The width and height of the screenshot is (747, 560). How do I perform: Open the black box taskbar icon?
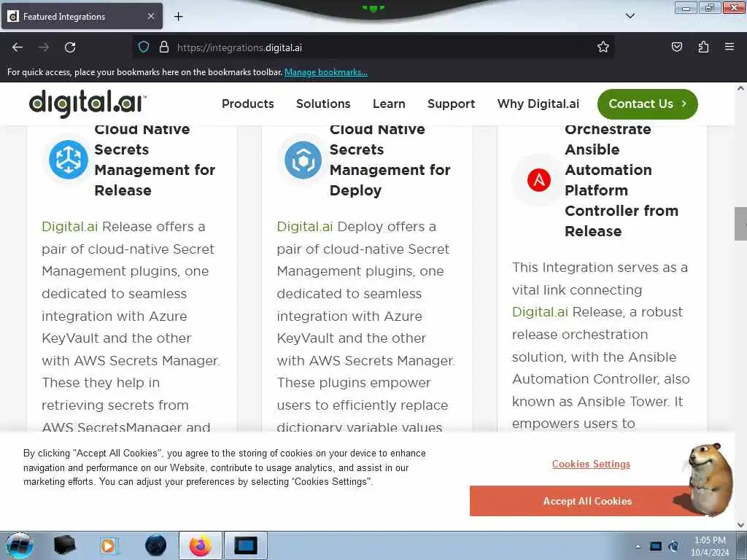(x=64, y=545)
